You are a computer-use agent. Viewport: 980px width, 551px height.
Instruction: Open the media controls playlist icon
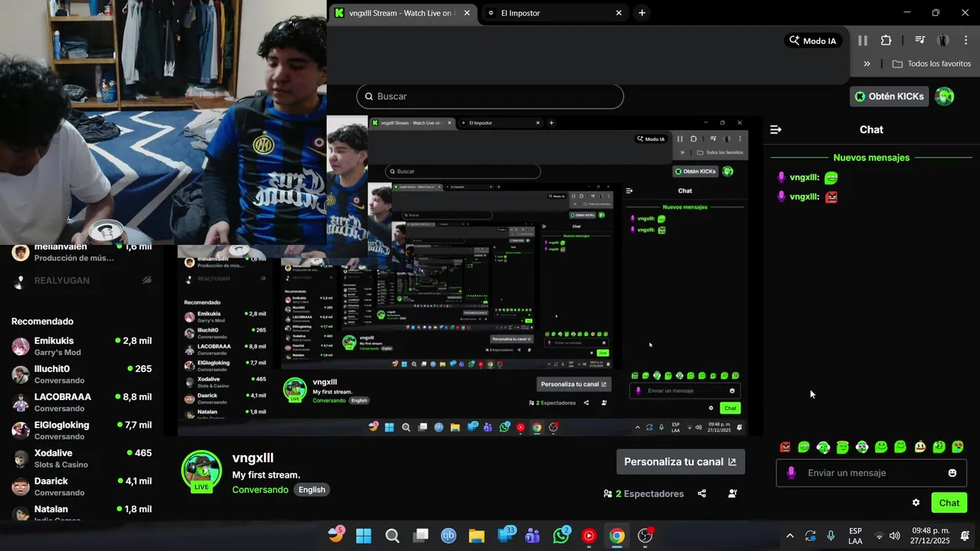click(x=920, y=41)
